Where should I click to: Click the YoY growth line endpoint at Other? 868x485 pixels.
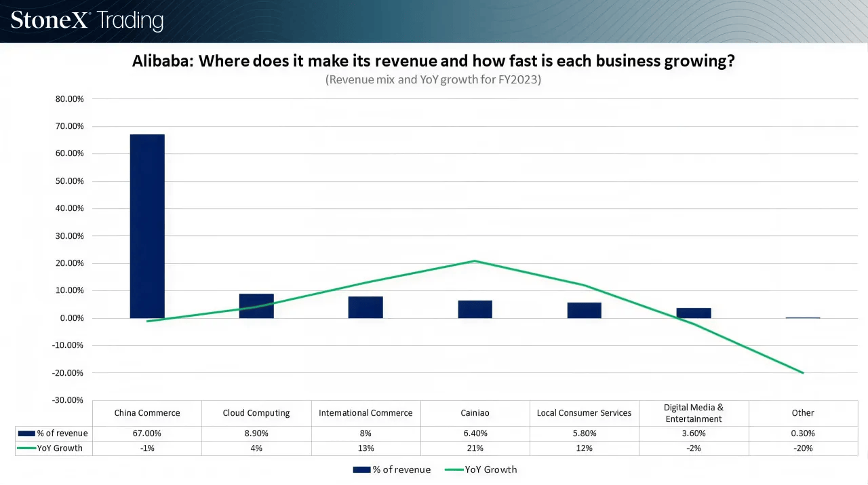pos(803,372)
